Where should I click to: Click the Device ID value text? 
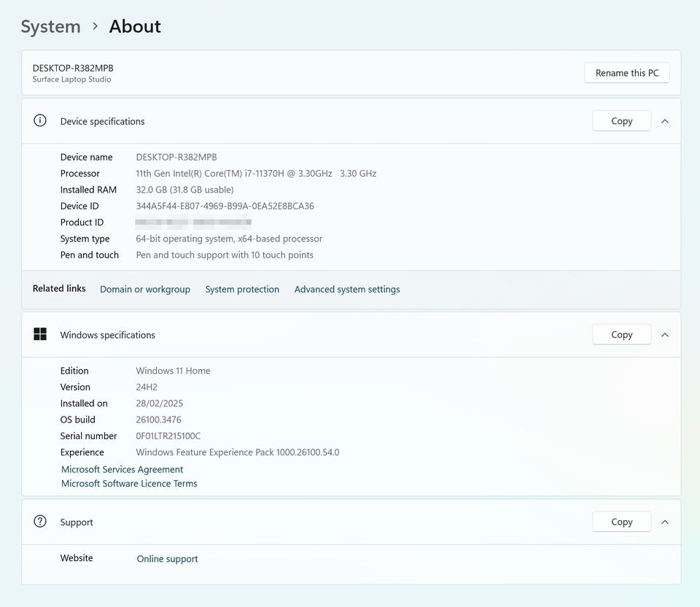tap(225, 206)
